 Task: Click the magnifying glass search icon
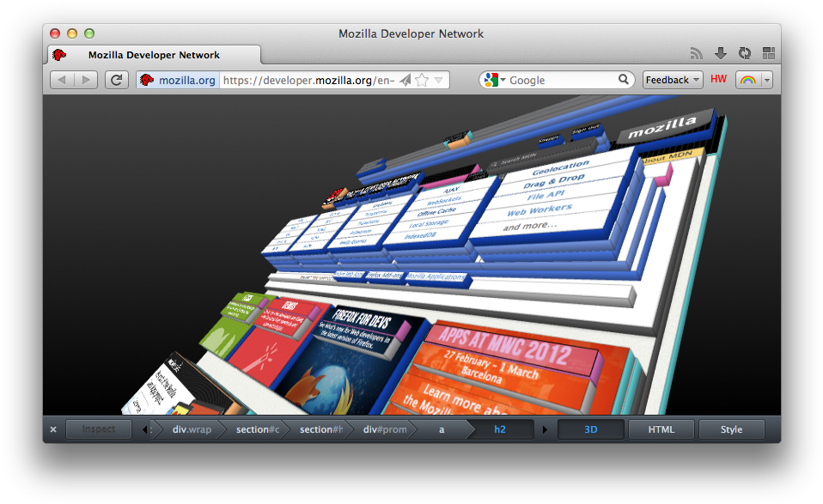pos(623,79)
